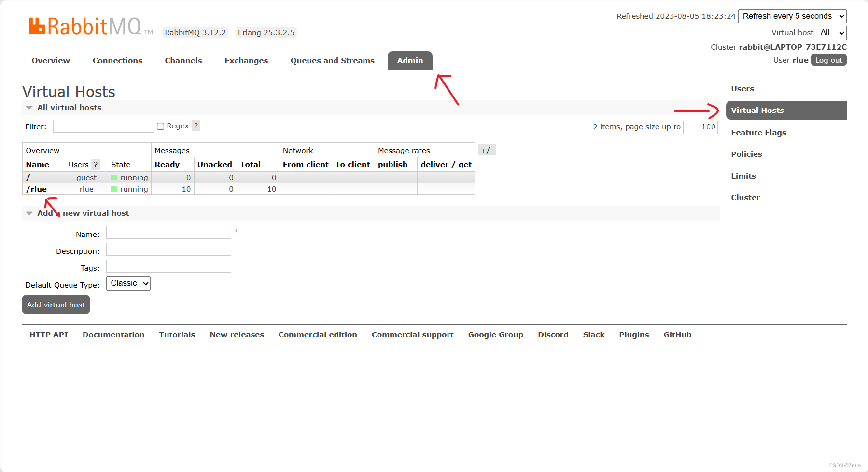Screen dimensions: 868x472
Task: Sort by the Total column header
Action: 251,164
